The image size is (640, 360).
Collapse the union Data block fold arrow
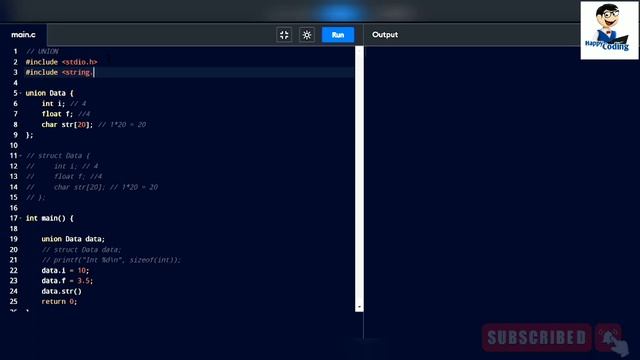[20, 93]
